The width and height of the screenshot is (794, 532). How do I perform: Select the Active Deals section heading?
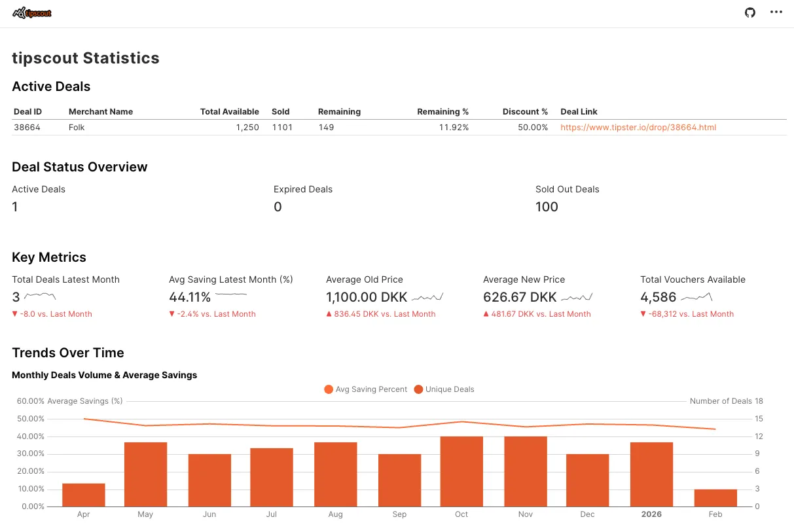(x=51, y=86)
